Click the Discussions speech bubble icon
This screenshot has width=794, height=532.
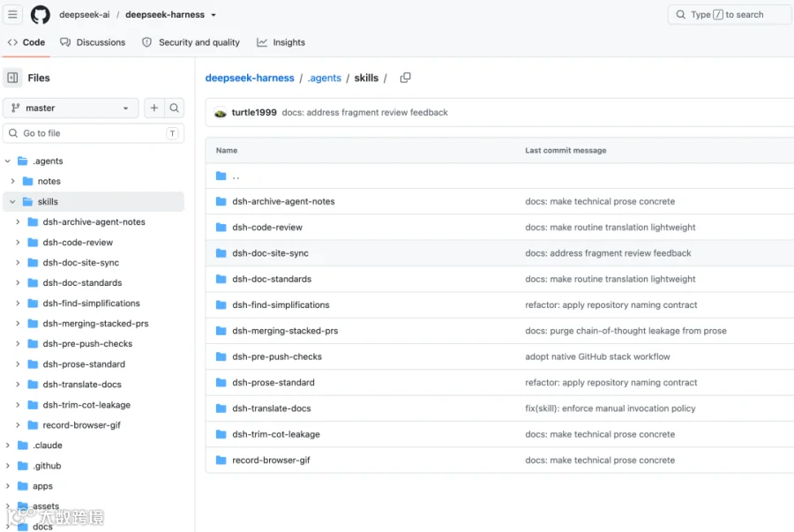click(65, 42)
